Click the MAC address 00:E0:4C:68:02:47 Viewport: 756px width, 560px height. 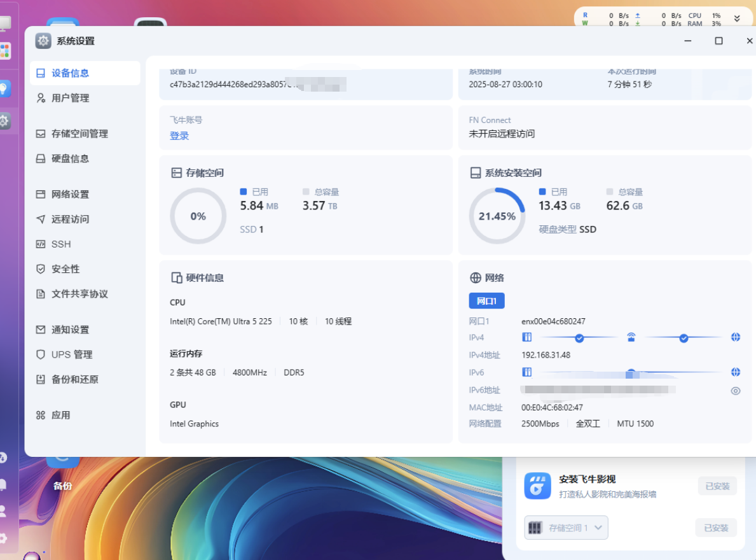(552, 407)
